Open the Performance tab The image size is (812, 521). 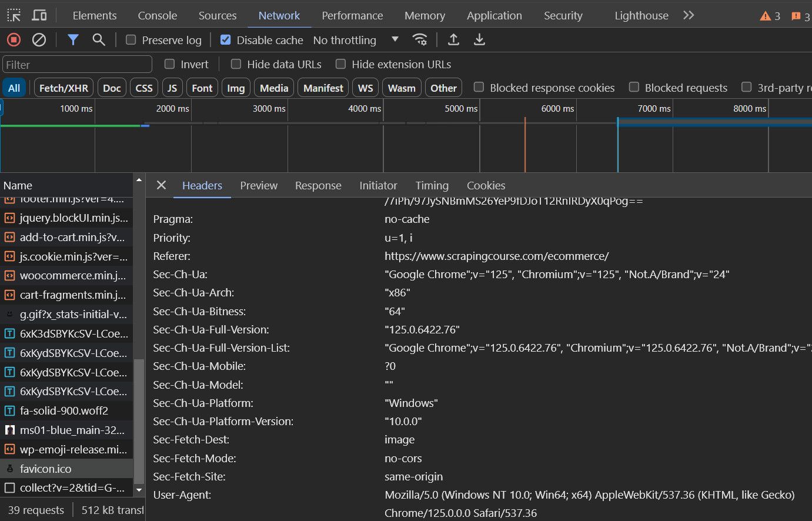(x=352, y=16)
